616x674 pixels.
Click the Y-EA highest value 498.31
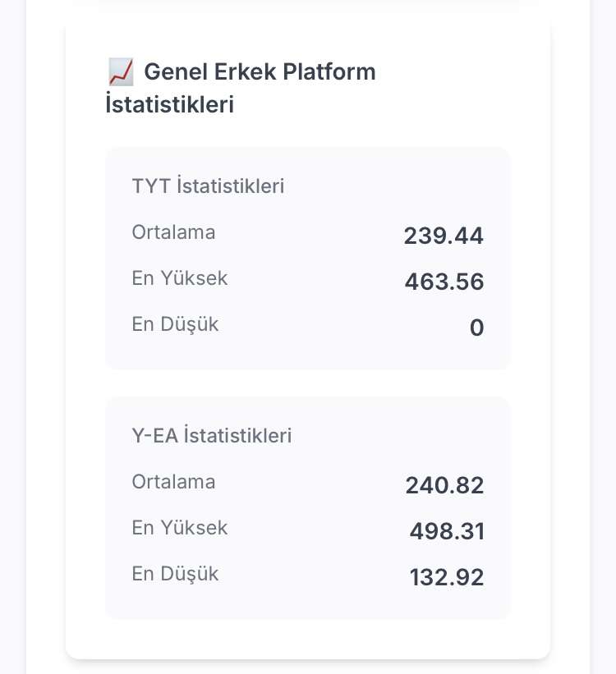click(x=447, y=531)
